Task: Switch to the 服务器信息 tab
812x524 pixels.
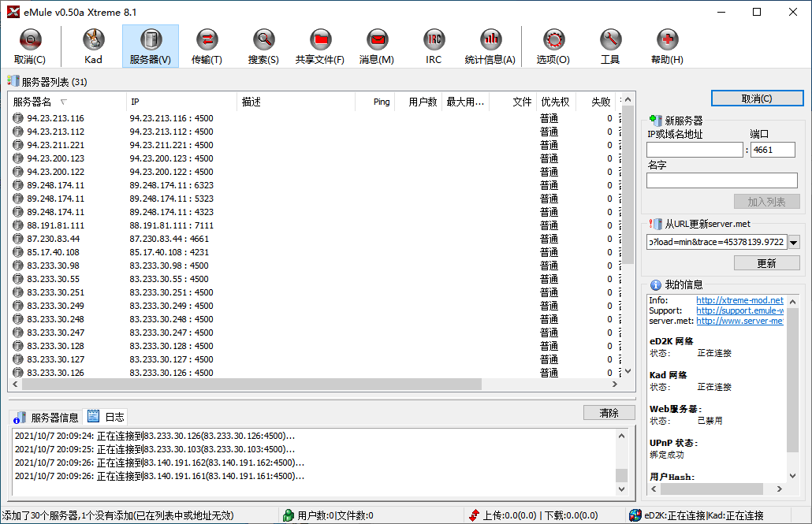Action: pos(46,418)
